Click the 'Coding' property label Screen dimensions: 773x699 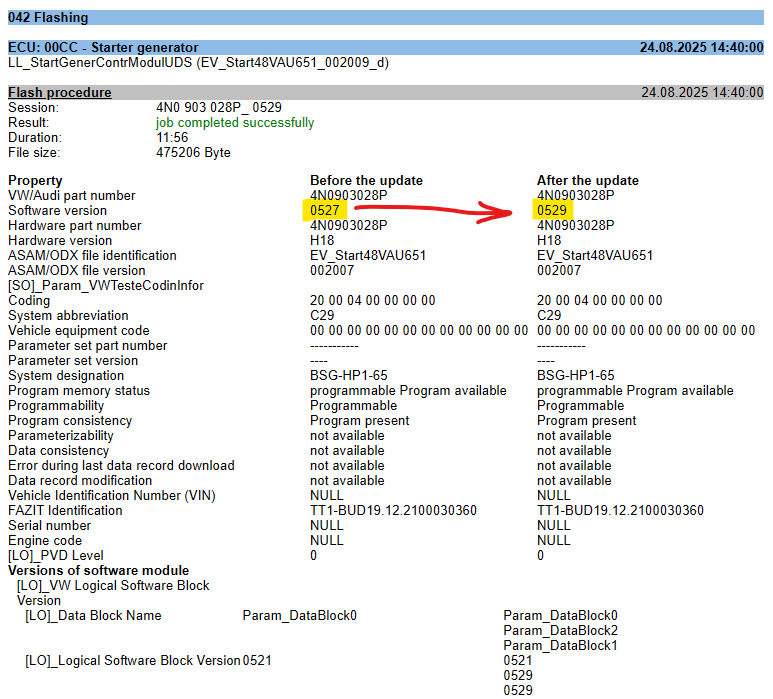pos(29,300)
